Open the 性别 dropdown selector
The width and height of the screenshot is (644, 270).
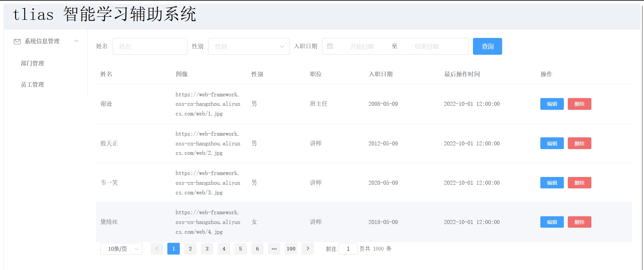click(249, 46)
